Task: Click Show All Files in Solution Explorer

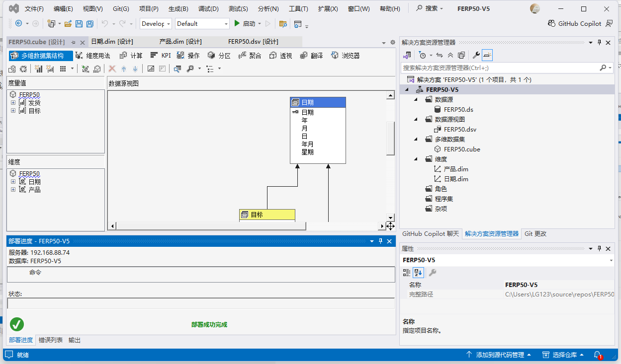Action: [461, 55]
